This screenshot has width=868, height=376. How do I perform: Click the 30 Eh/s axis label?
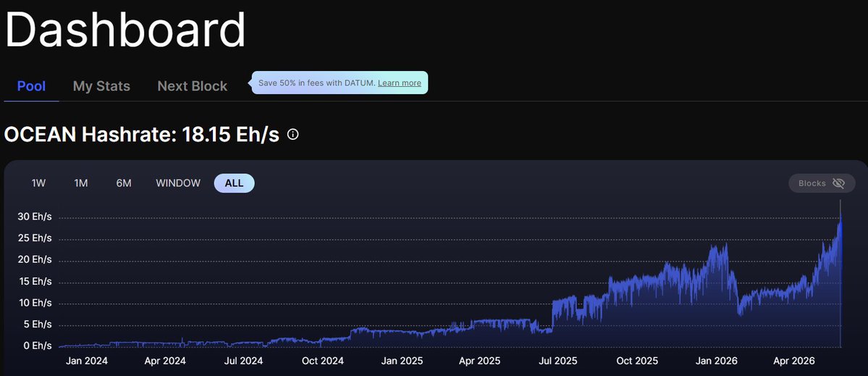(34, 217)
